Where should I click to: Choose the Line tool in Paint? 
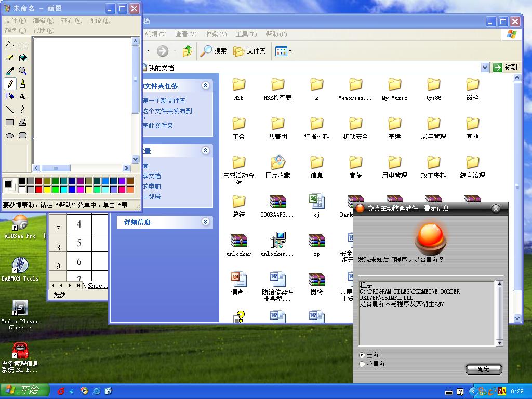coord(10,109)
